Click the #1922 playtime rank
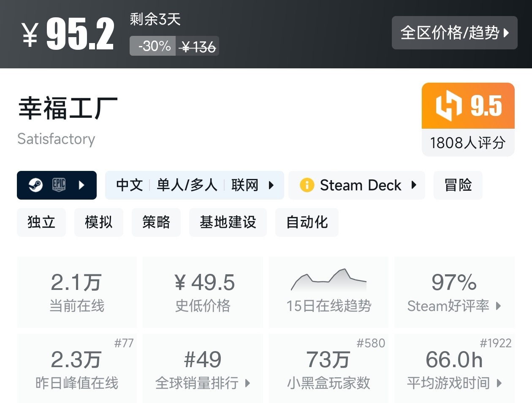The image size is (532, 403). (496, 343)
